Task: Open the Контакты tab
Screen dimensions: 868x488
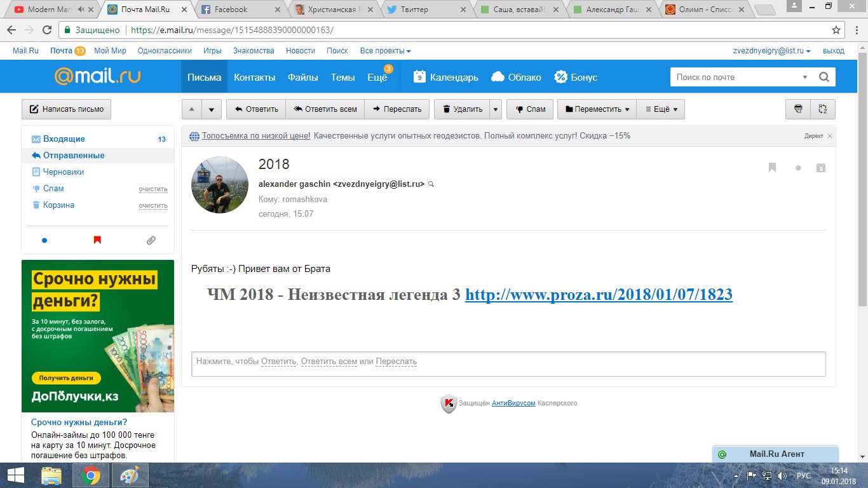Action: point(254,77)
